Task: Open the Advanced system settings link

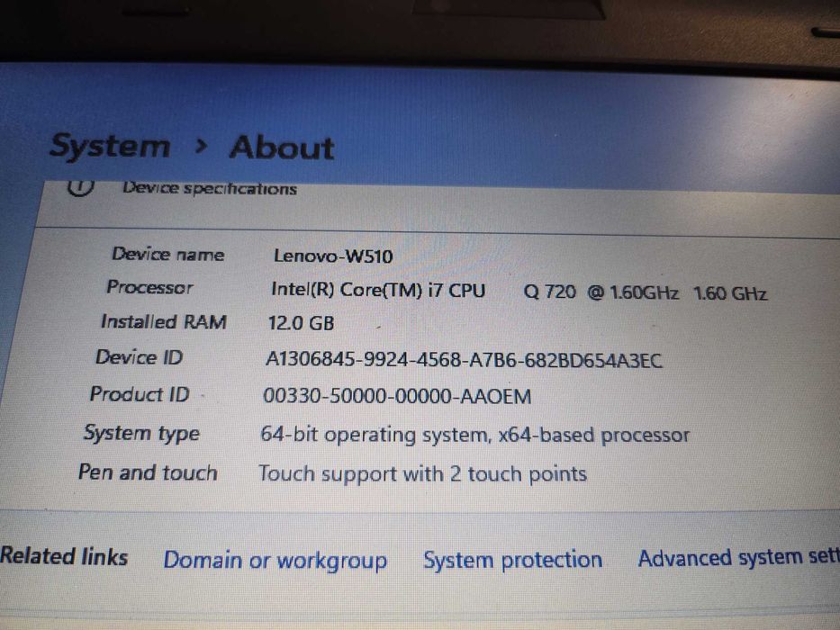Action: point(739,558)
